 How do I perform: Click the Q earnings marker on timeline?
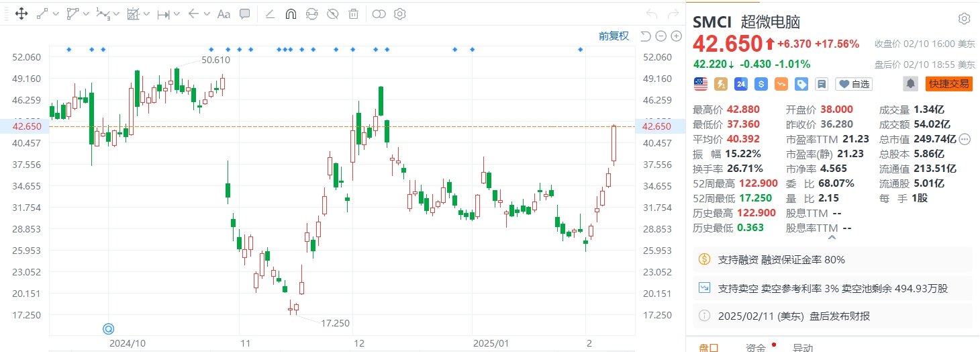[108, 328]
